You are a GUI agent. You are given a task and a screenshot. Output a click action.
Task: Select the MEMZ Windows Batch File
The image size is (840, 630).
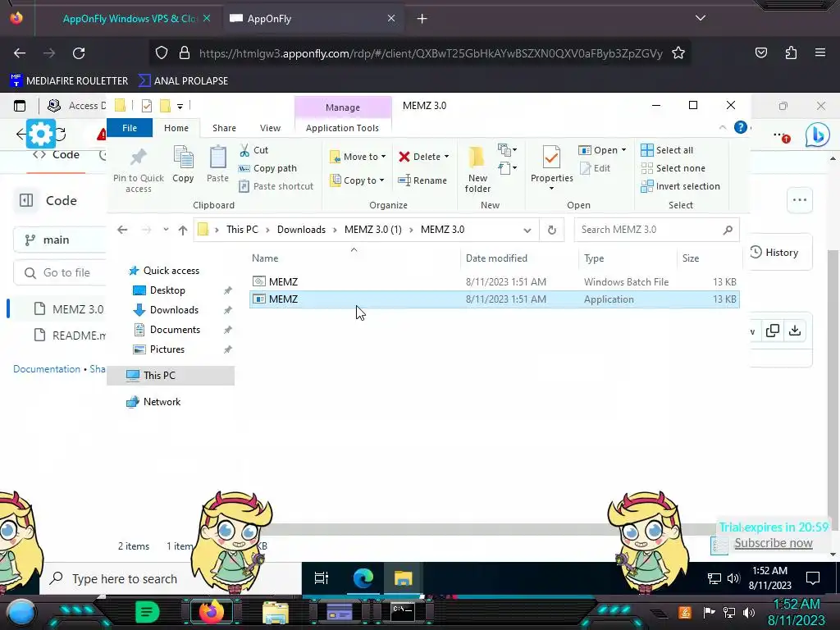pyautogui.click(x=494, y=282)
